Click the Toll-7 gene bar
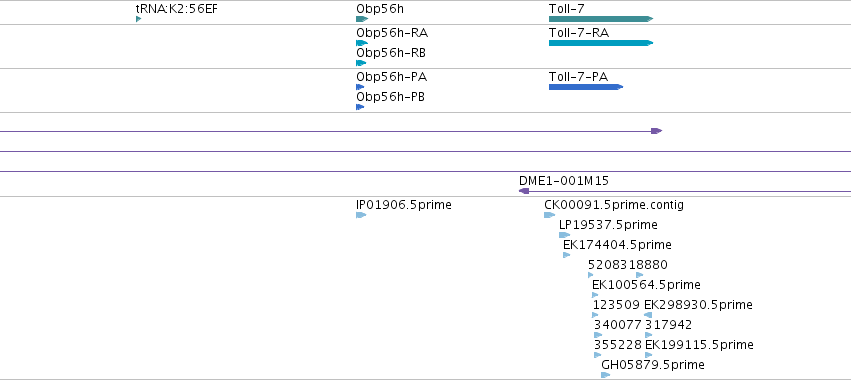851x380 pixels. click(601, 19)
